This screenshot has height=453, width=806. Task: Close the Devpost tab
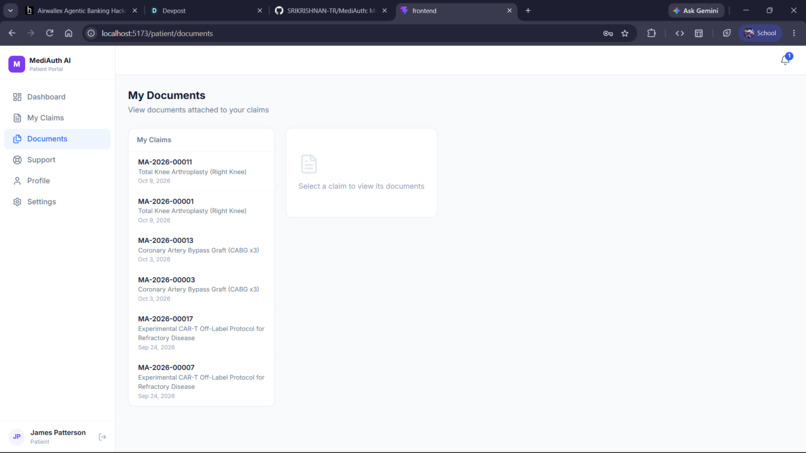tap(260, 10)
